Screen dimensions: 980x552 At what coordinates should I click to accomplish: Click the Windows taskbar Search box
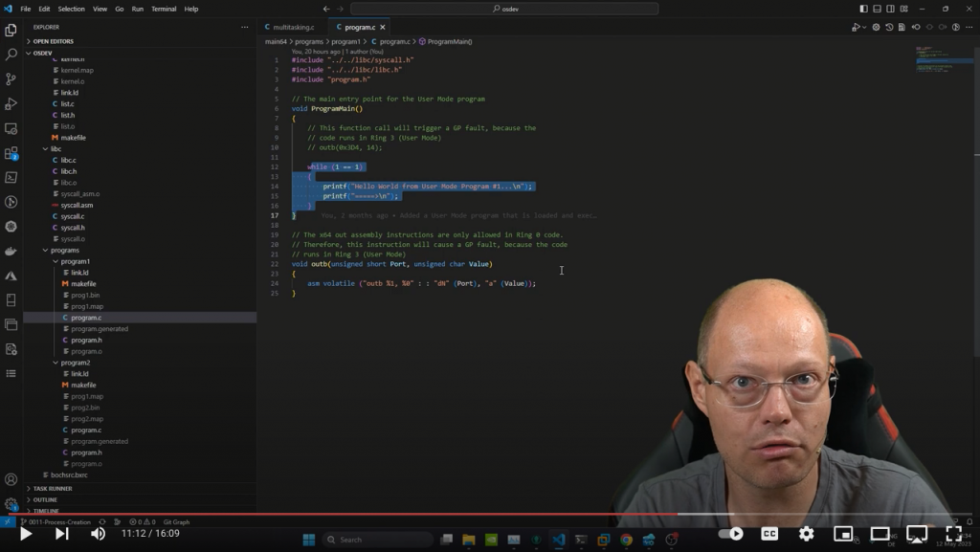377,540
